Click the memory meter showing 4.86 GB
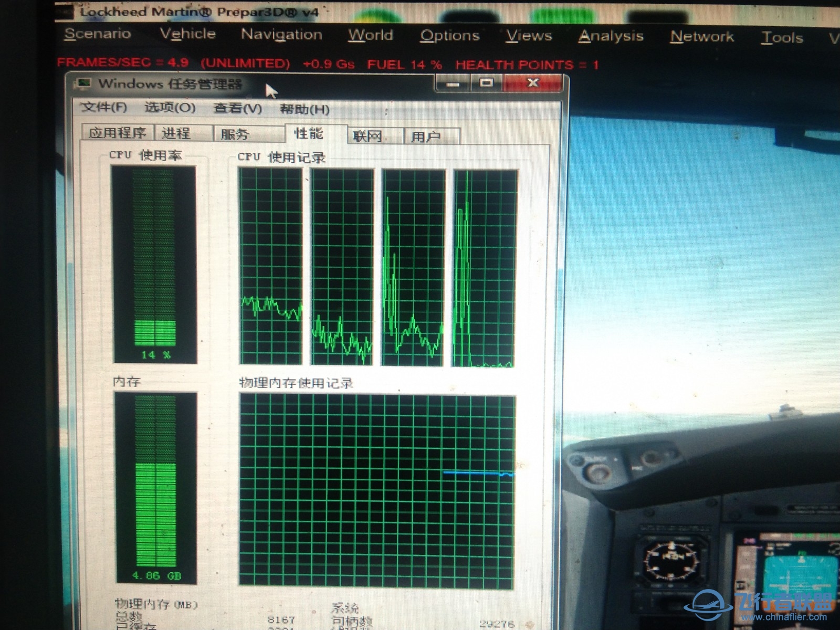 155,488
